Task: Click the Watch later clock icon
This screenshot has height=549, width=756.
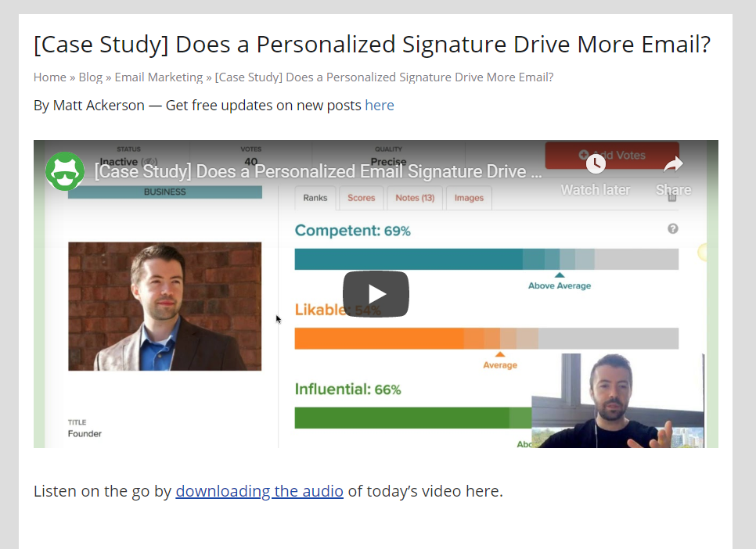Action: [596, 164]
